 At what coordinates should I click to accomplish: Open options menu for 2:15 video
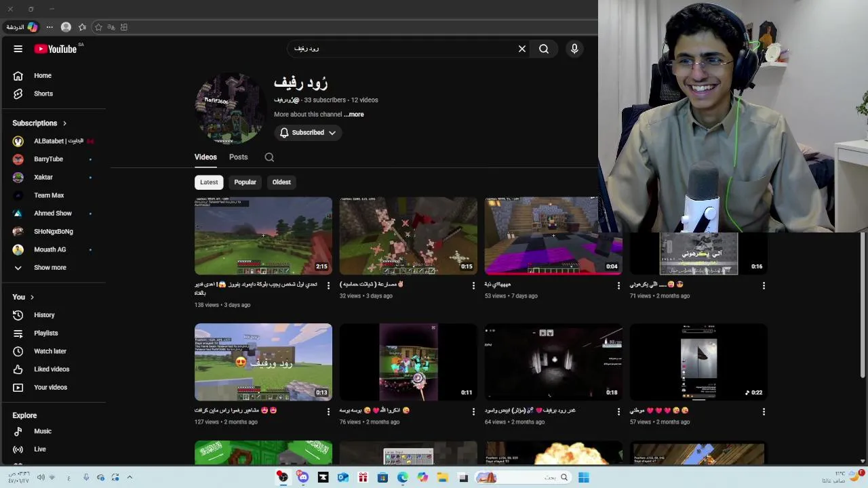pos(328,285)
